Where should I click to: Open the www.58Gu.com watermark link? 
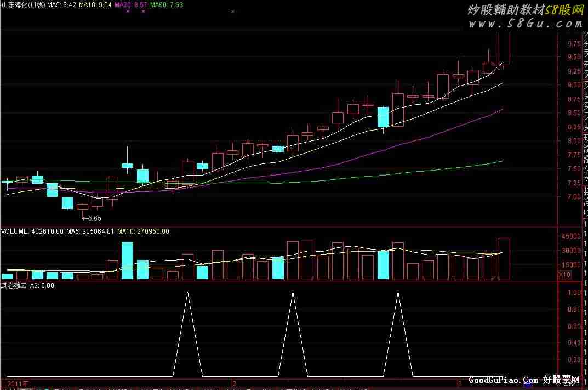coord(525,24)
